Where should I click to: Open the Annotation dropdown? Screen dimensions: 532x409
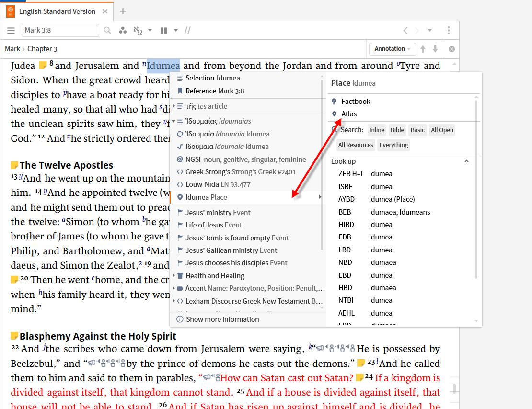[x=393, y=49]
